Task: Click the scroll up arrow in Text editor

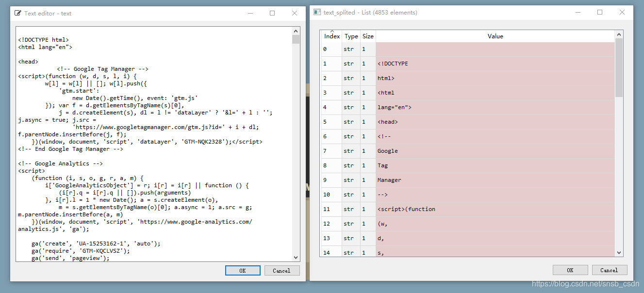Action: click(x=296, y=31)
